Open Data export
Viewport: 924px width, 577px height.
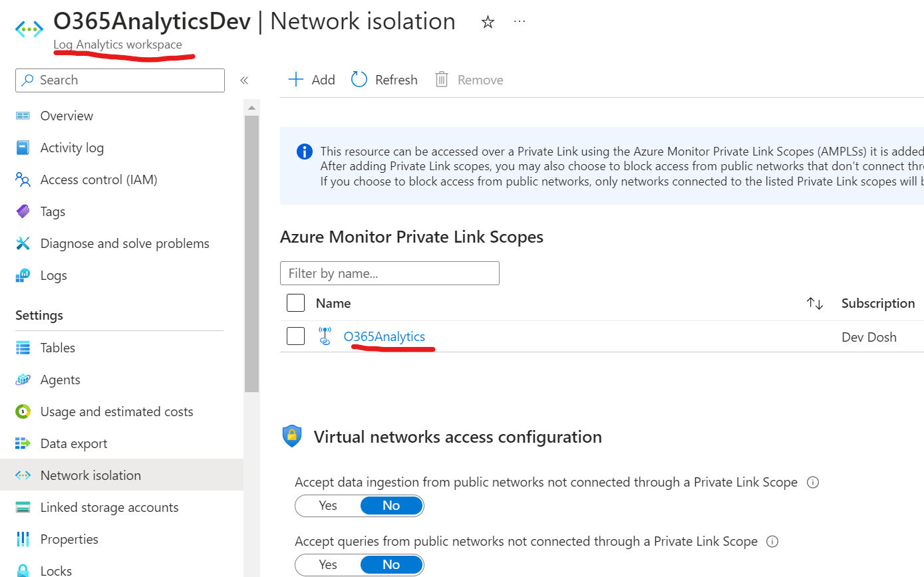click(x=74, y=443)
